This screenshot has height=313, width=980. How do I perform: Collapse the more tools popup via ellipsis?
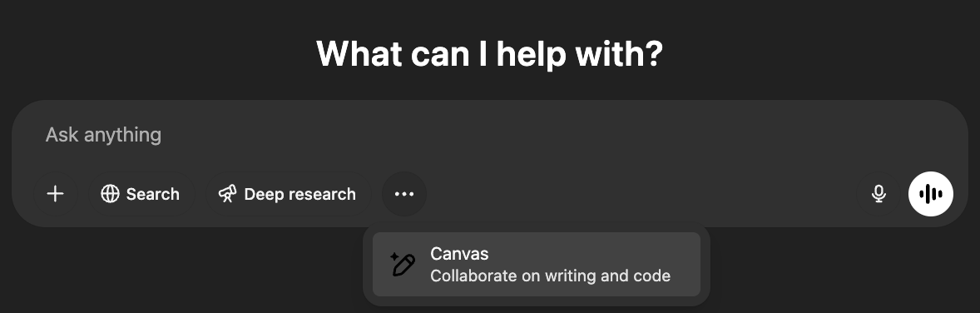404,194
